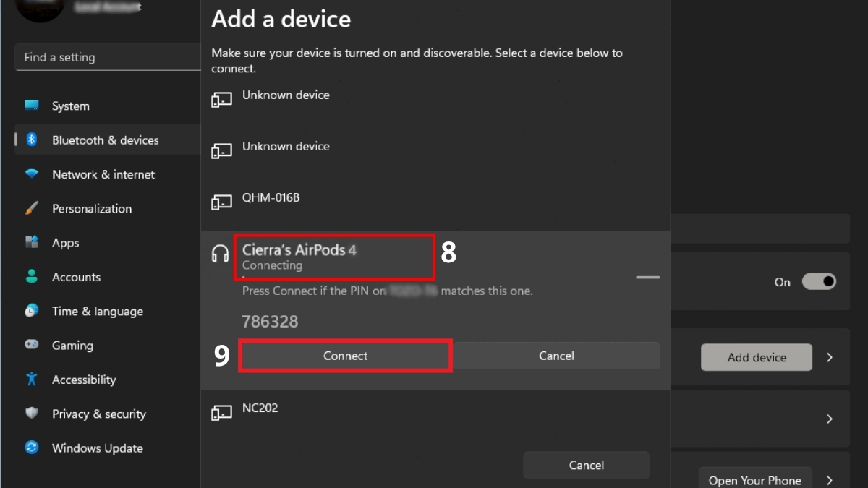Open Windows Update icon

32,448
